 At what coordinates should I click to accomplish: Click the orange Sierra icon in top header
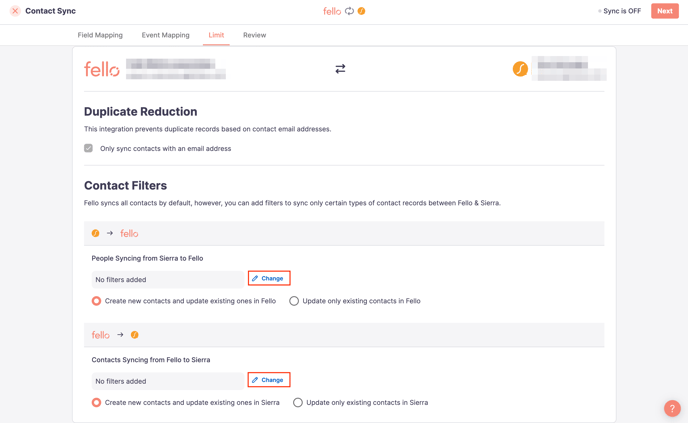pos(362,11)
